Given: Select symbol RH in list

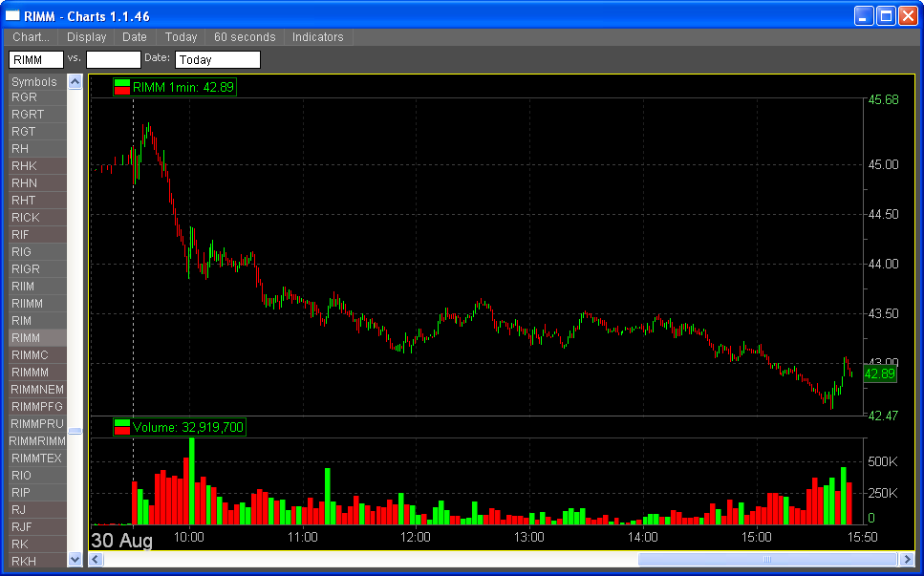Looking at the screenshot, I should [37, 148].
